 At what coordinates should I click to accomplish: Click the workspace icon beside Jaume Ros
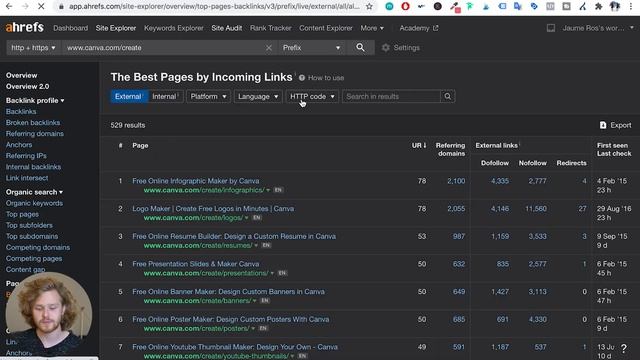tap(551, 28)
